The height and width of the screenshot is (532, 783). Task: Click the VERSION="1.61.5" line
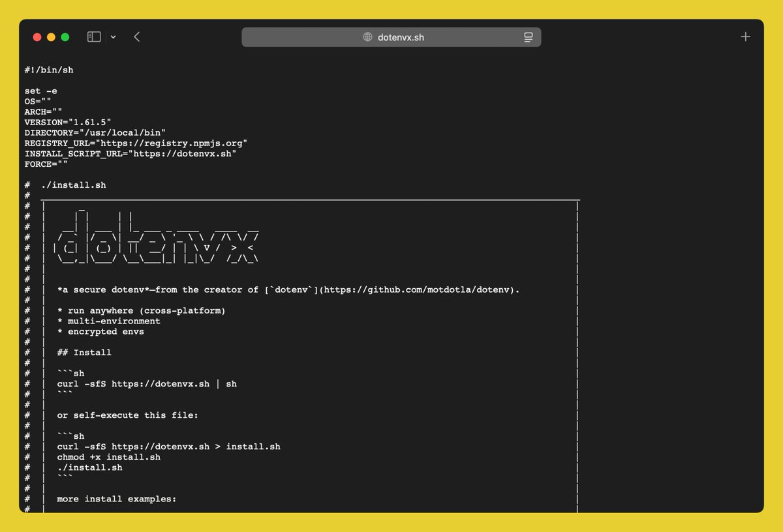(68, 123)
